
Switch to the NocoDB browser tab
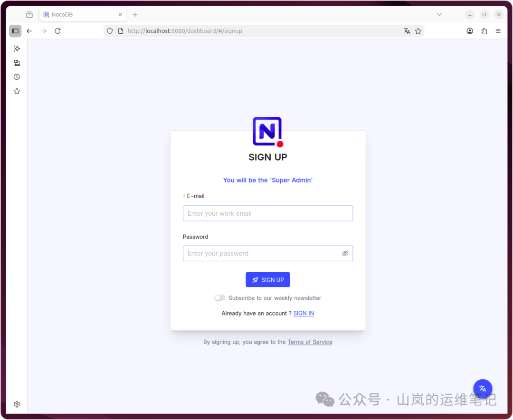[x=76, y=14]
